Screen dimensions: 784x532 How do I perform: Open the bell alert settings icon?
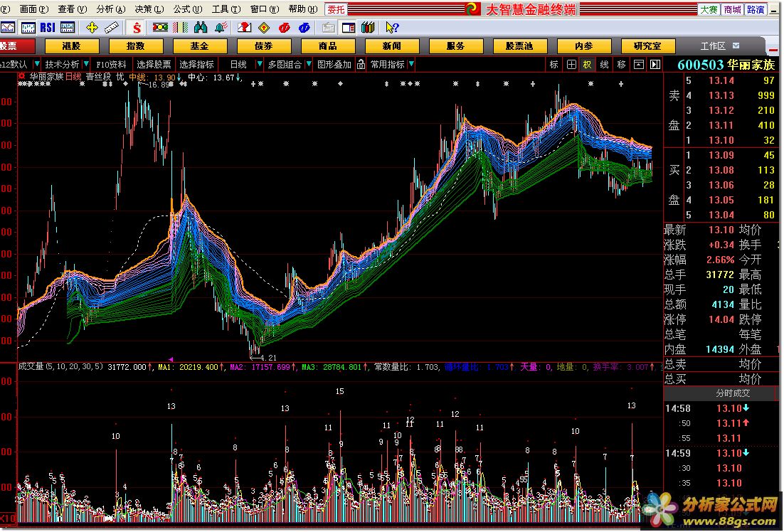221,28
